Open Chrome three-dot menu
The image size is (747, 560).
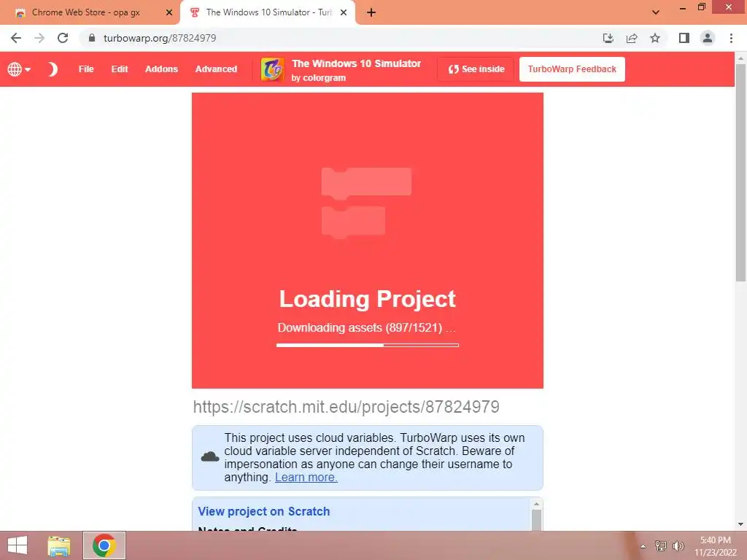click(731, 38)
